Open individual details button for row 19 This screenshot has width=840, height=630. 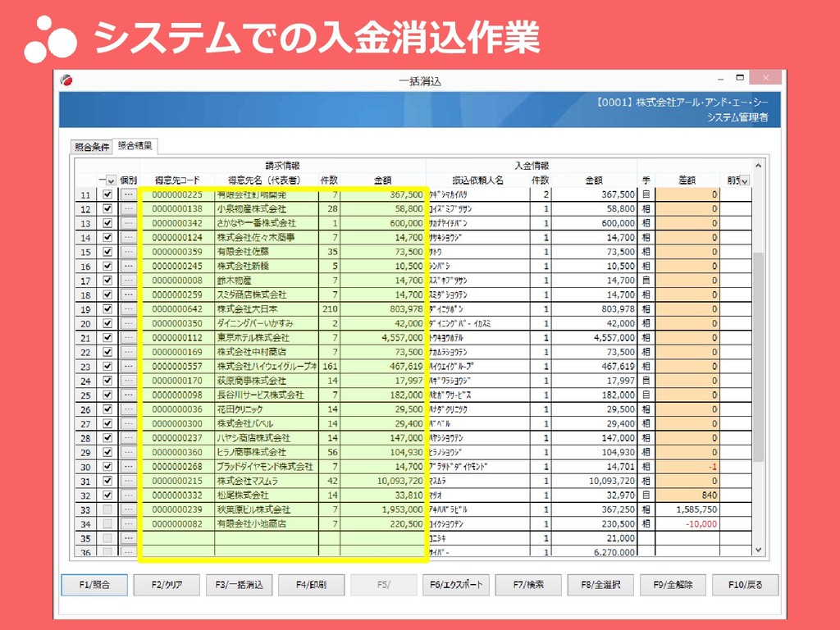pyautogui.click(x=128, y=309)
